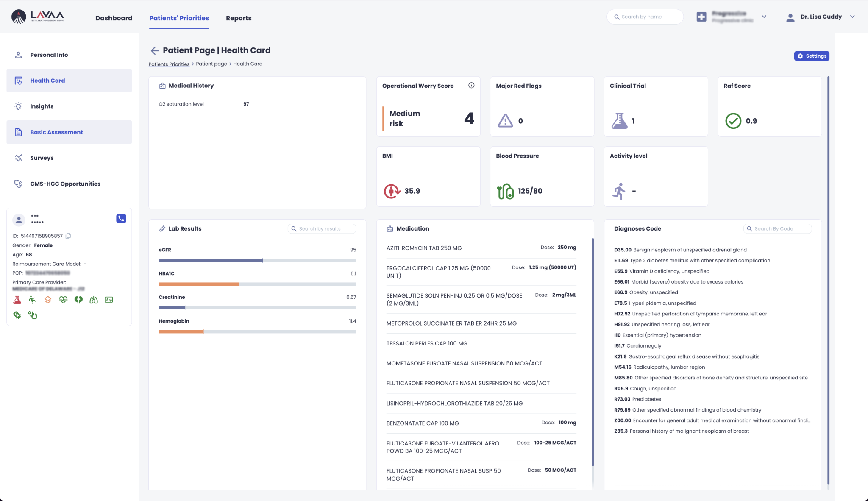Click the green lungs condition icon
Image resolution: width=868 pixels, height=501 pixels.
94,300
